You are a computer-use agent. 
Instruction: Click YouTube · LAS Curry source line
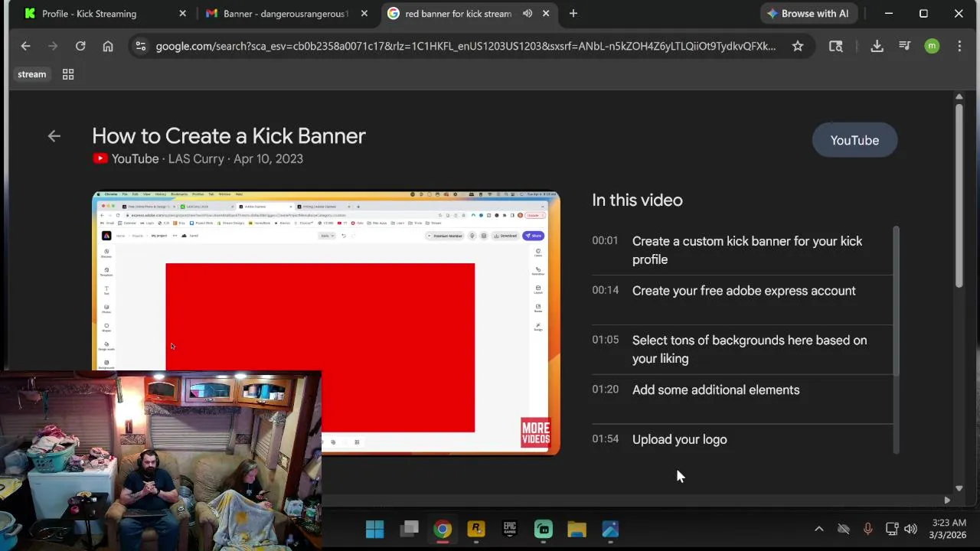click(198, 159)
